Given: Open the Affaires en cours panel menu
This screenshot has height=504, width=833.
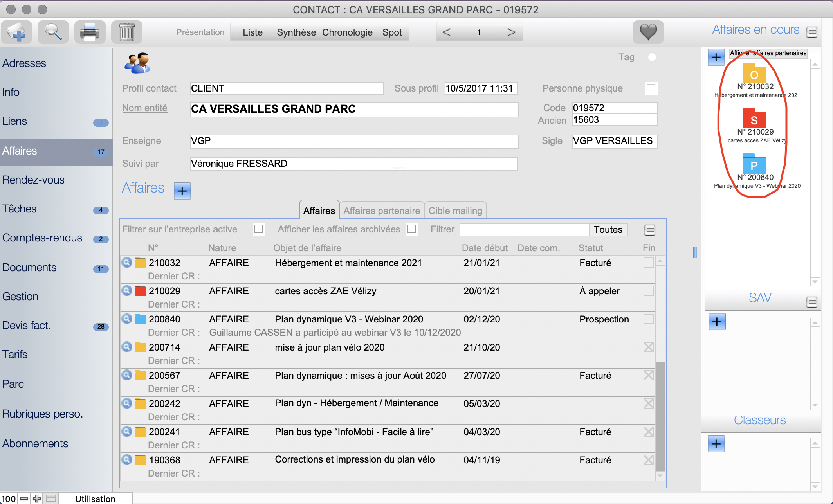Looking at the screenshot, I should pos(812,32).
